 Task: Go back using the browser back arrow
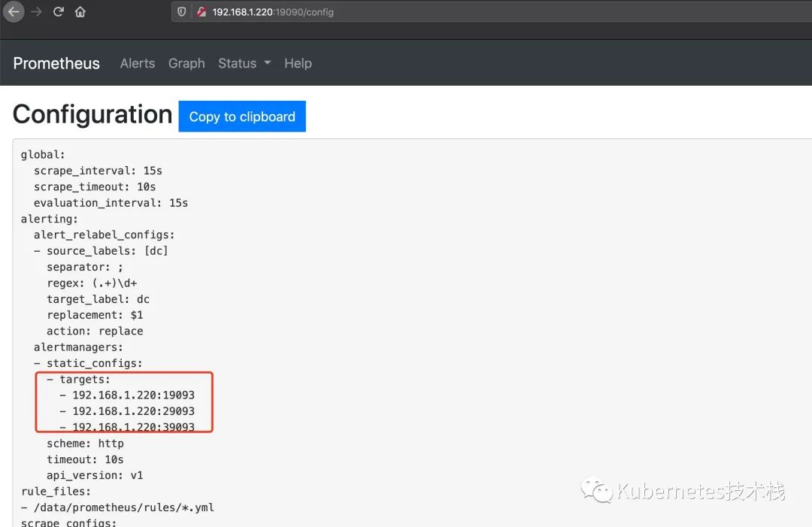14,11
